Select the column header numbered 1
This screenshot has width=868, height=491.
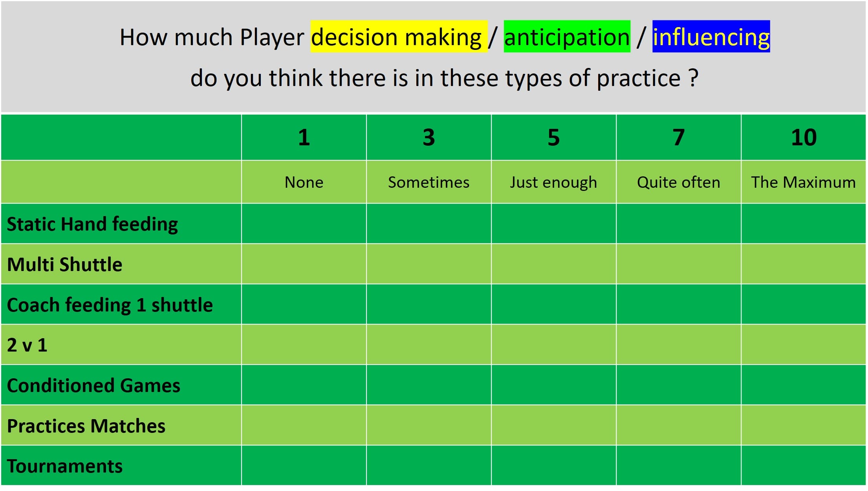click(x=304, y=137)
